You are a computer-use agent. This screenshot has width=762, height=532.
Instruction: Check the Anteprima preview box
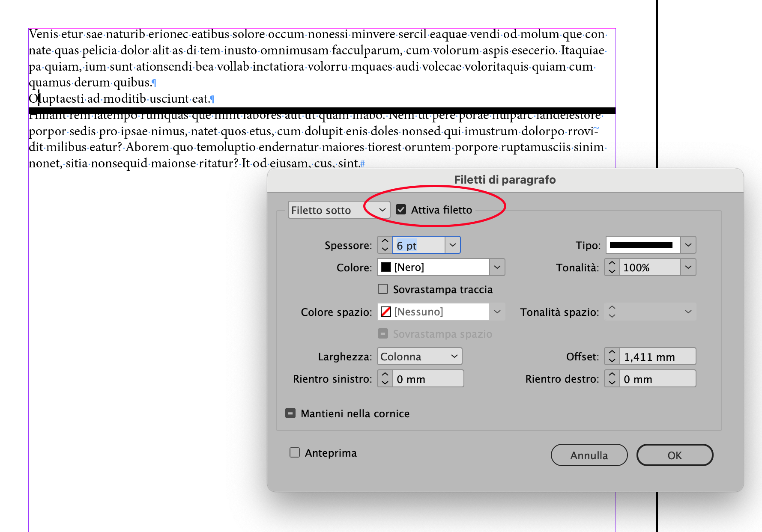[x=294, y=452]
